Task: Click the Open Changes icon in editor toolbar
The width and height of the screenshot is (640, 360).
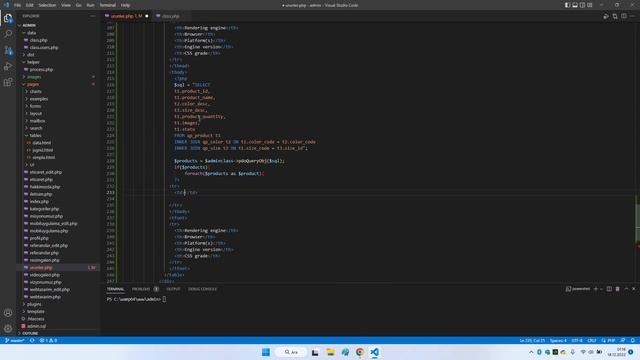Action: [615, 16]
